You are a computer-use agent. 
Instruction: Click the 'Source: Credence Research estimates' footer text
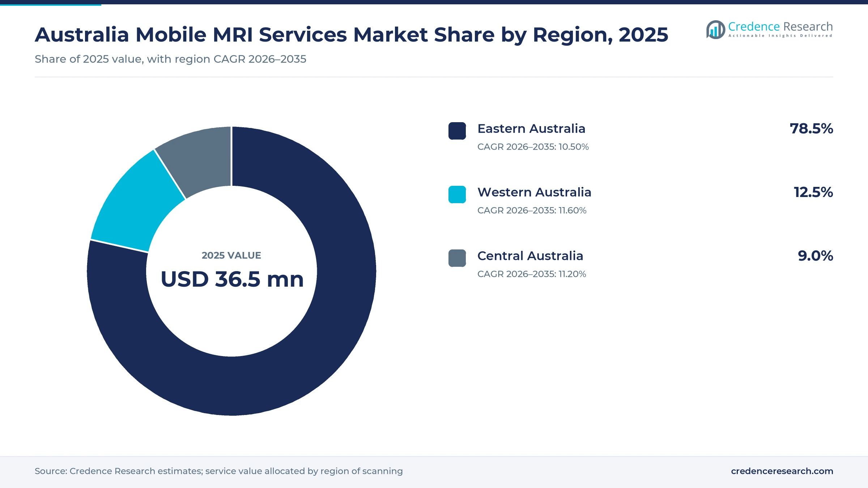click(x=218, y=471)
